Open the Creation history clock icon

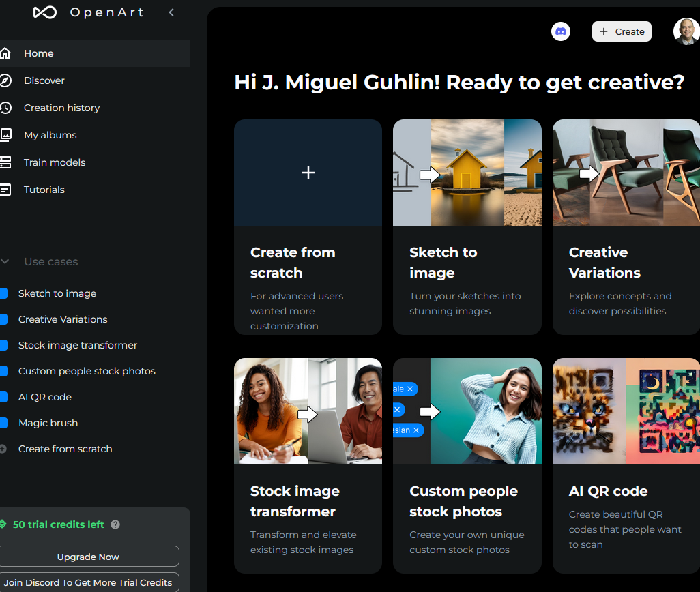5,108
